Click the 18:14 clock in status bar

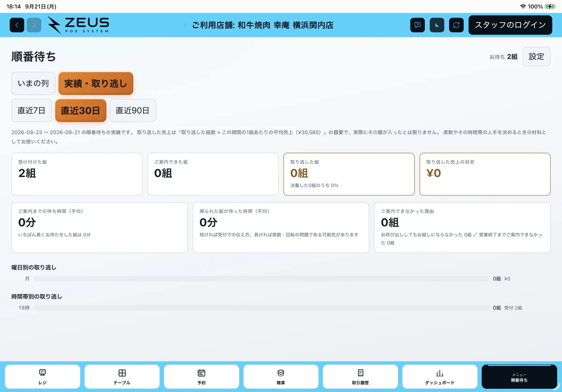(x=14, y=7)
